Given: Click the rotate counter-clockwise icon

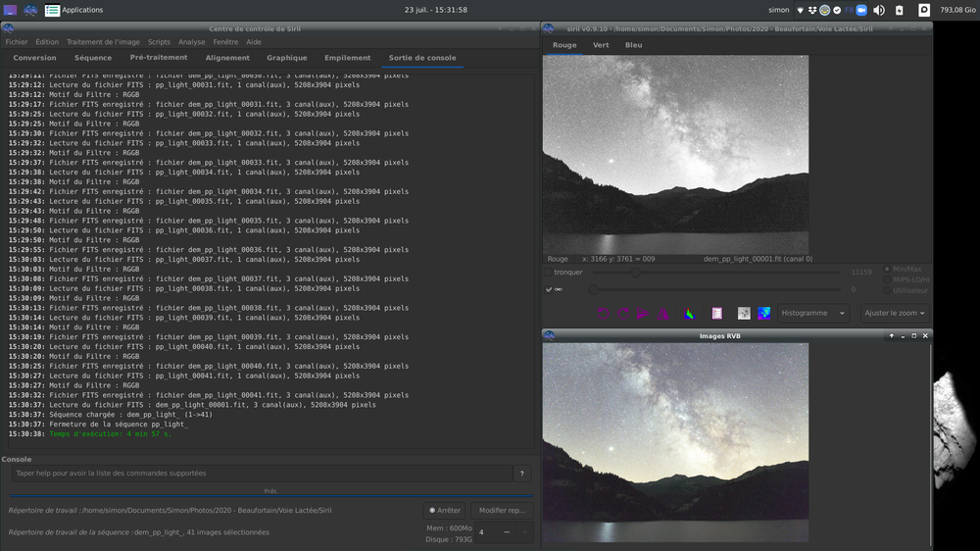Looking at the screenshot, I should [x=603, y=314].
